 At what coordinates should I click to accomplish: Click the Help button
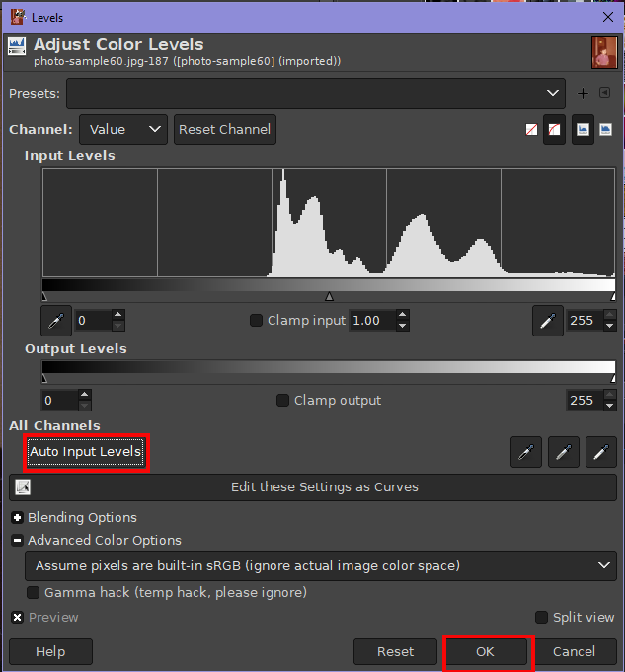click(x=50, y=652)
